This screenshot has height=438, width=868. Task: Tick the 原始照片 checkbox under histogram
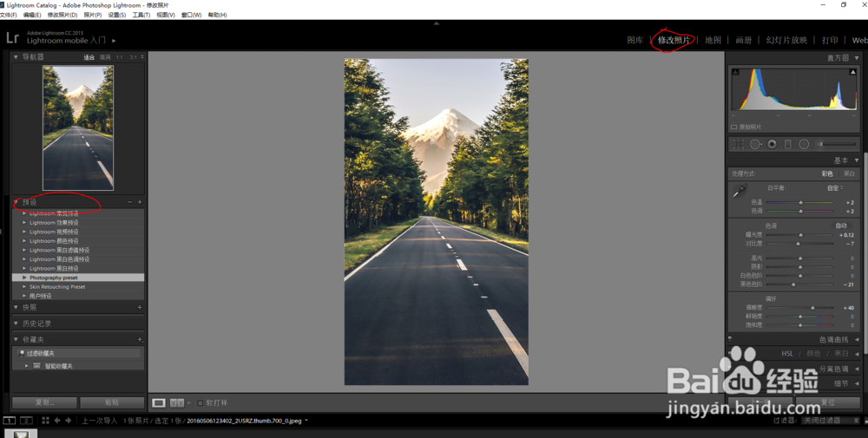(x=734, y=127)
